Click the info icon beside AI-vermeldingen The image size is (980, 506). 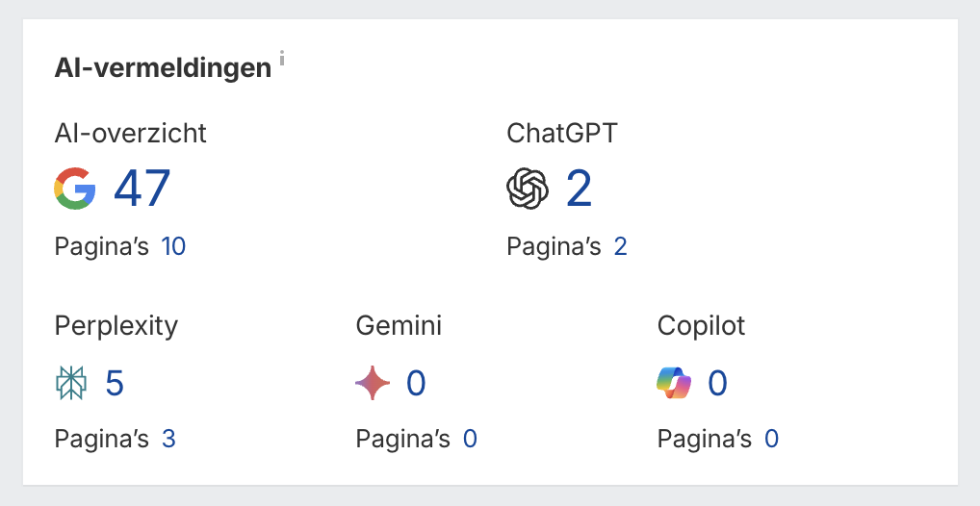point(282,60)
